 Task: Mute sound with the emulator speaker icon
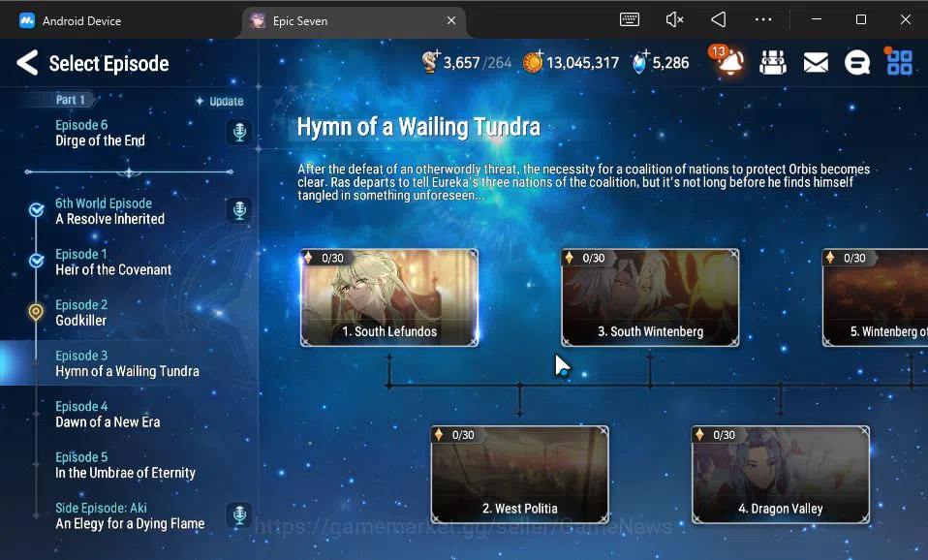(674, 19)
